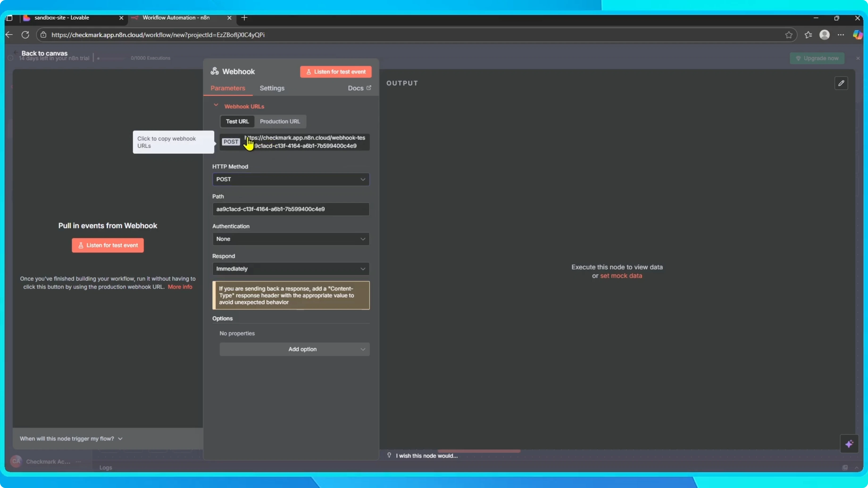Close the Workflow Automation n8n tab
This screenshot has height=488, width=868.
click(229, 18)
